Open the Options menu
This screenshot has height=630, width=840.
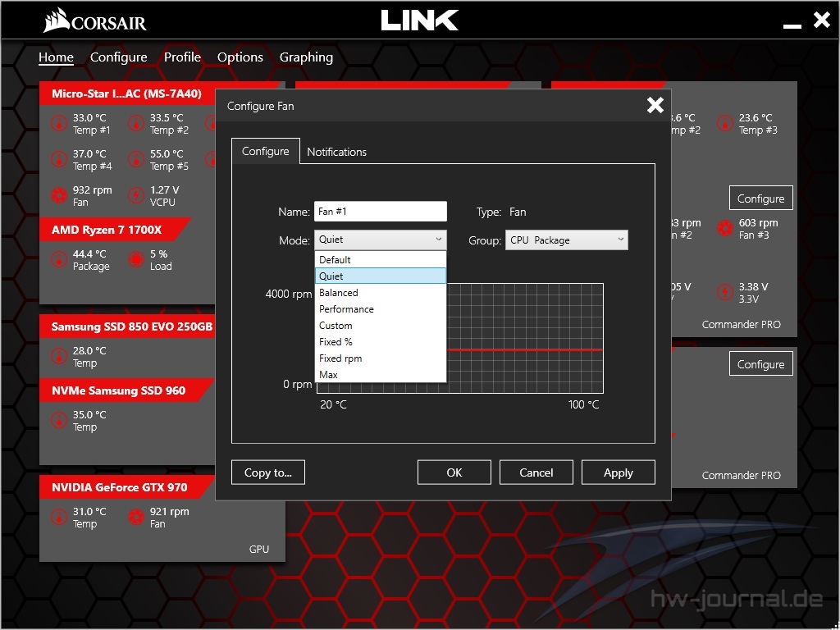point(240,57)
